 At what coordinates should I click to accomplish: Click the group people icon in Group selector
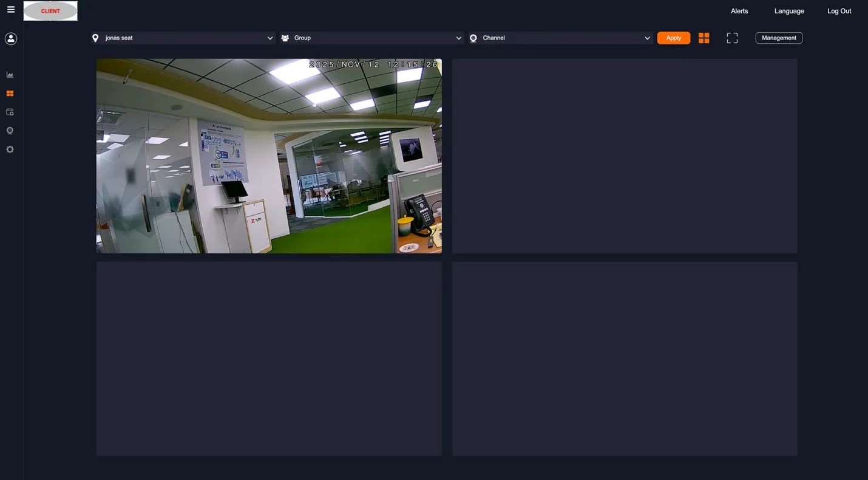[285, 38]
